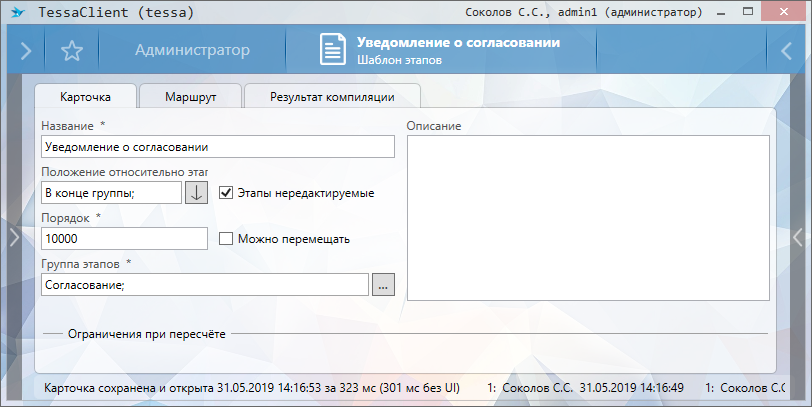The width and height of the screenshot is (812, 407).
Task: Click the Порядок field with 10000
Action: coord(124,239)
